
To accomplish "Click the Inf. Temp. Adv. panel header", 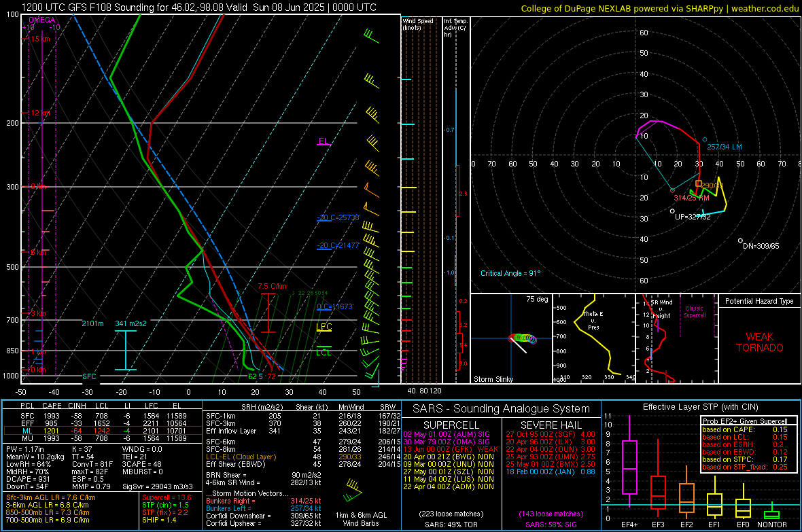I will click(455, 28).
